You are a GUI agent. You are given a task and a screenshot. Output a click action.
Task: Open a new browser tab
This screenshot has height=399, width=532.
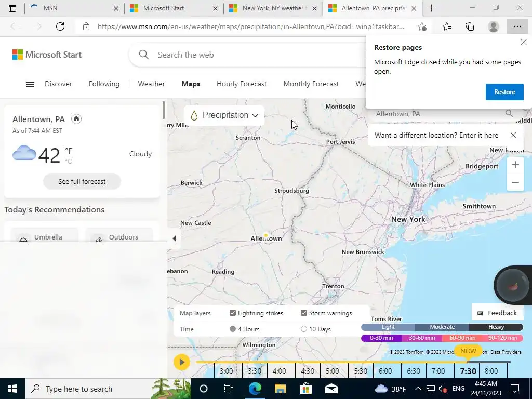click(431, 8)
